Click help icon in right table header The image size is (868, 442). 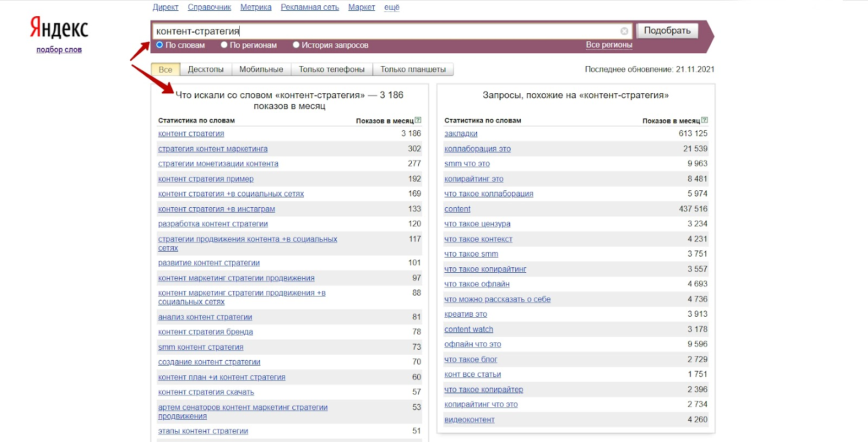click(704, 120)
